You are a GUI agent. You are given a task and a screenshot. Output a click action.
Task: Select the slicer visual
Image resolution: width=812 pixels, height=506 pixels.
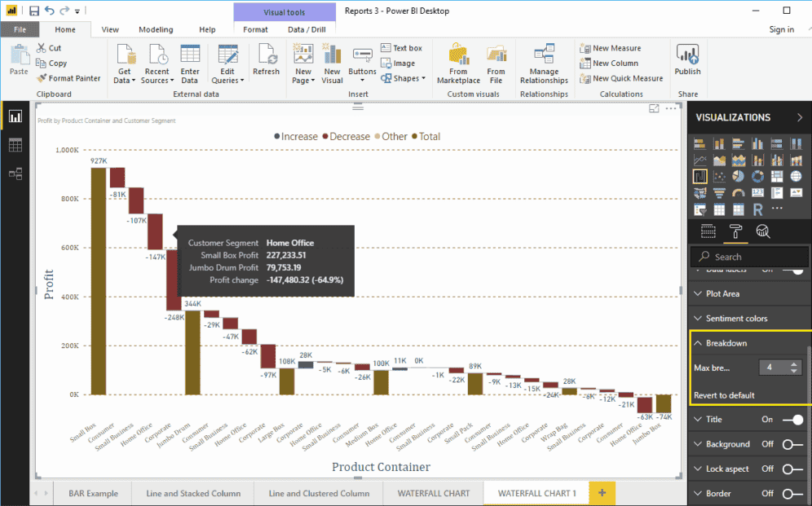[699, 209]
